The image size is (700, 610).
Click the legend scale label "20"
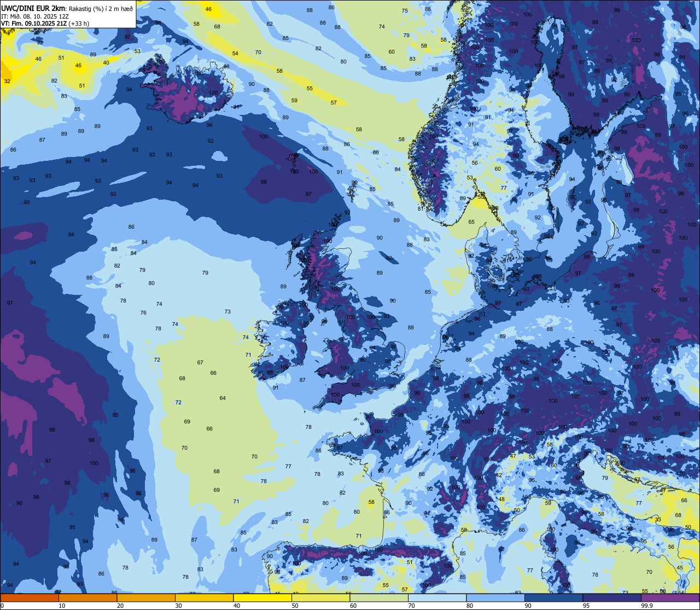(120, 606)
